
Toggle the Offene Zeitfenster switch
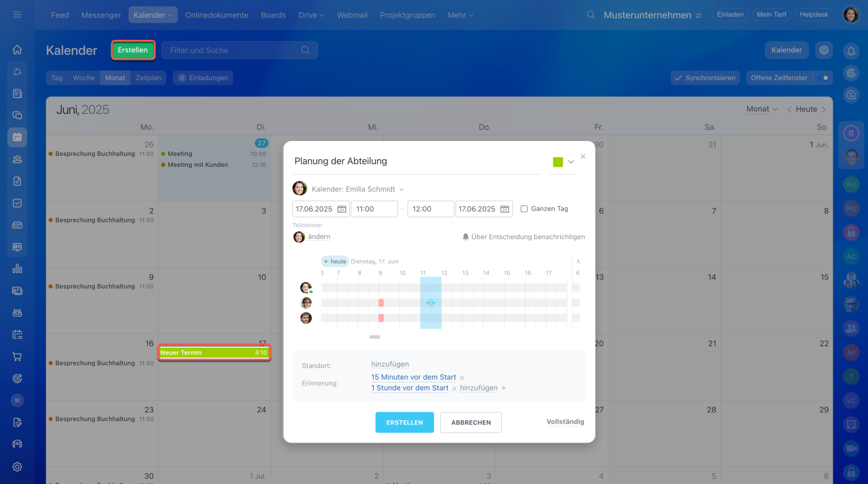click(822, 78)
